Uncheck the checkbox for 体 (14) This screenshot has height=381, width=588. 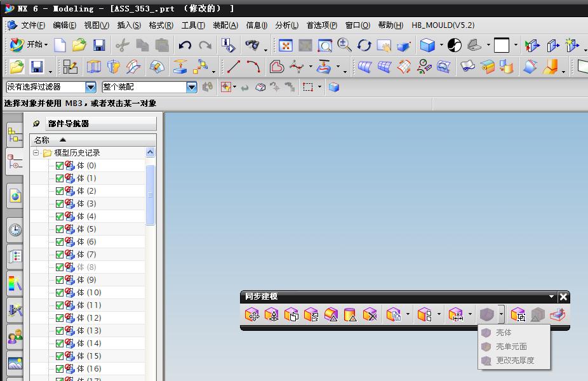point(59,344)
